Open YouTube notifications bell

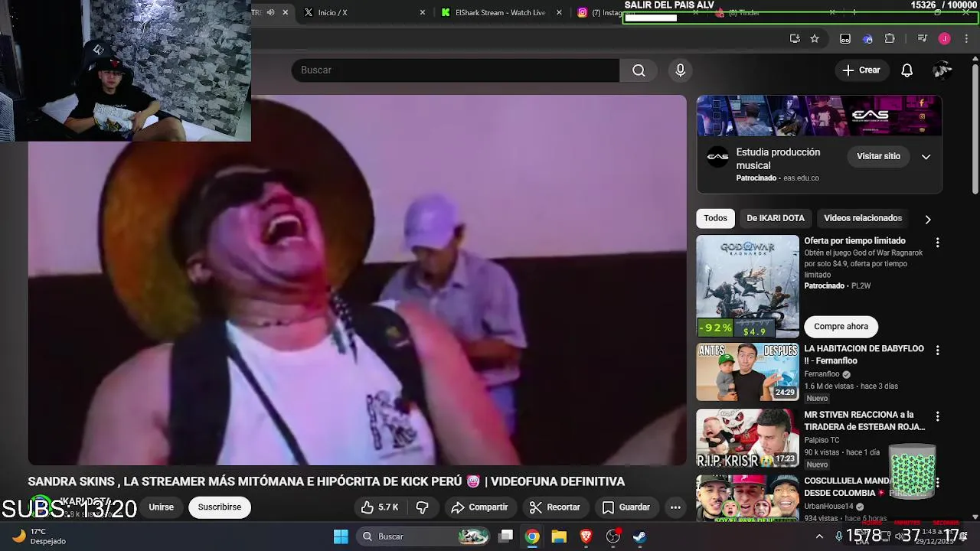(x=906, y=70)
